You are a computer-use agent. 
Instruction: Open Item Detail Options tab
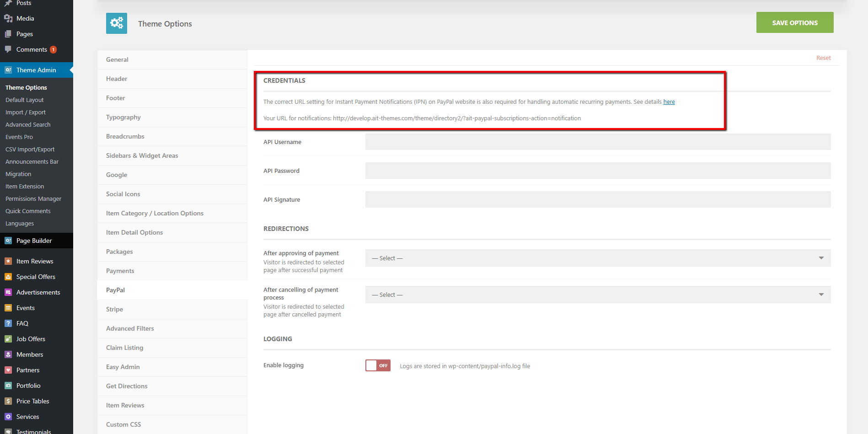tap(172, 232)
